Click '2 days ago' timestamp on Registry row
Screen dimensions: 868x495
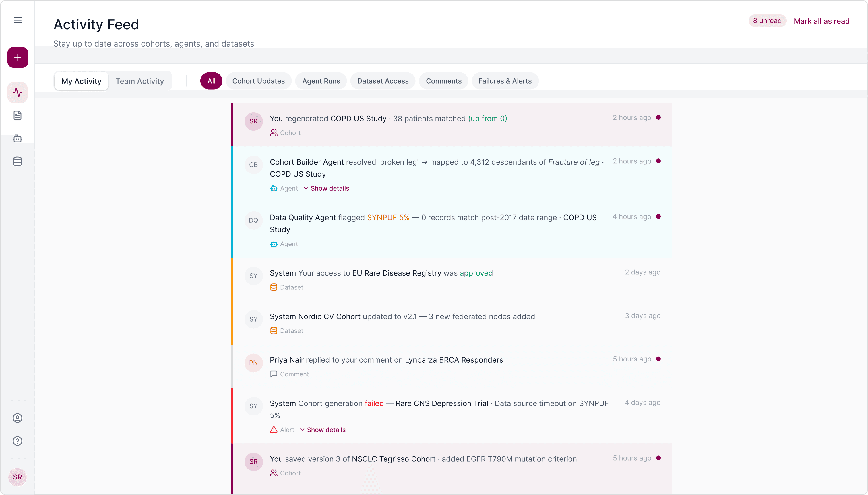[x=643, y=272]
